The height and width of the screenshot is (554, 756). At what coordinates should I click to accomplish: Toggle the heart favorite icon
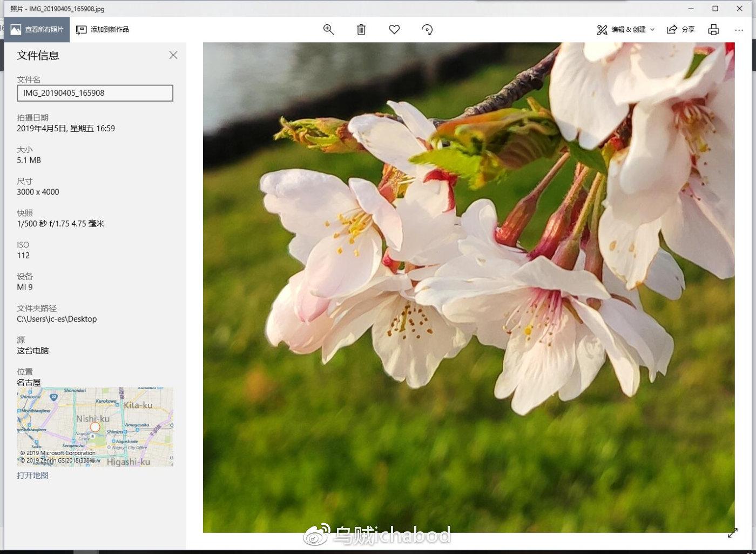click(394, 30)
